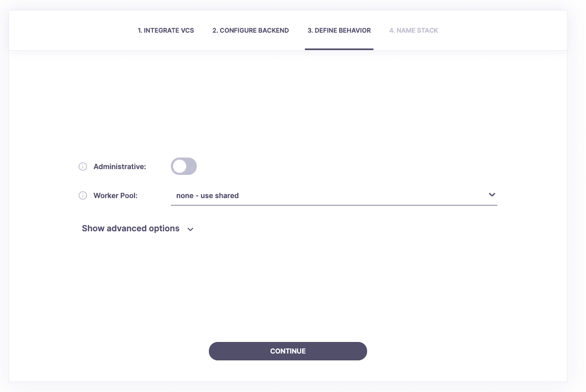
Task: Open the Name Stack step tab
Action: (414, 30)
